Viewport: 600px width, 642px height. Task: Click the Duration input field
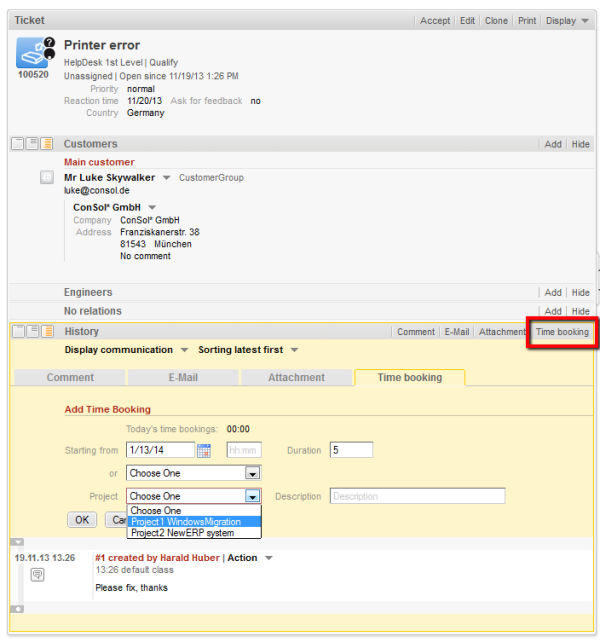351,450
